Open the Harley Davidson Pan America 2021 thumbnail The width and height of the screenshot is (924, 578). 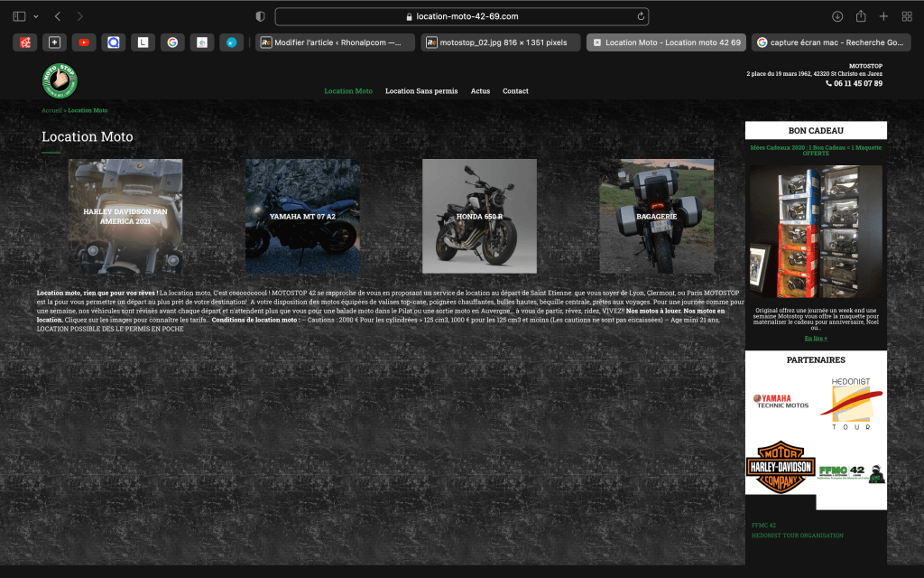pyautogui.click(x=125, y=216)
